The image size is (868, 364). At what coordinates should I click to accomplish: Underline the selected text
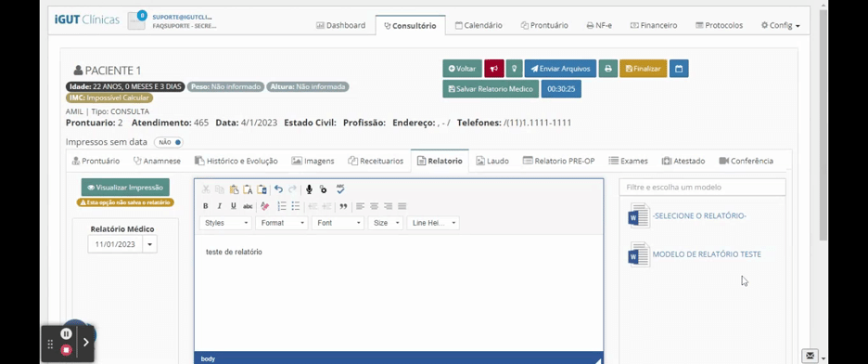[233, 206]
